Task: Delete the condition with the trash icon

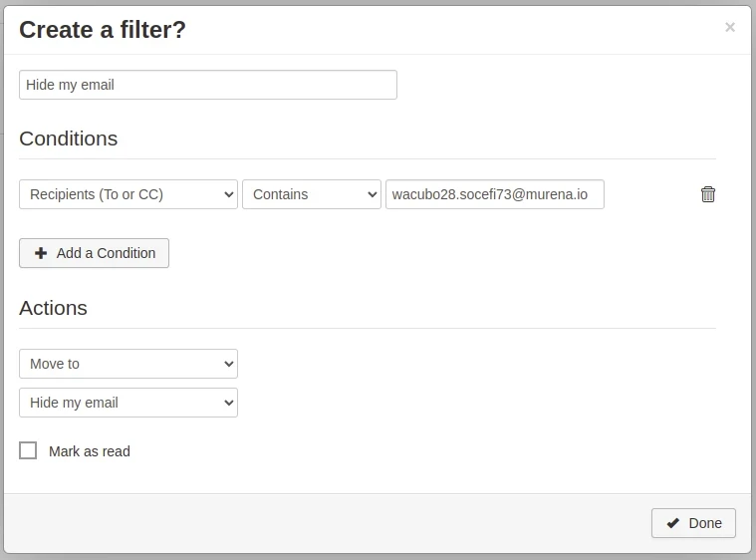Action: (x=708, y=194)
